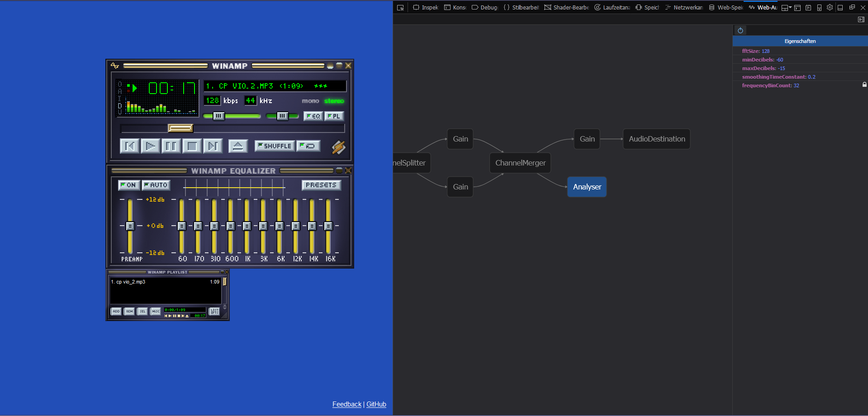Click Winamp Previous track button
Image resolution: width=868 pixels, height=416 pixels.
coord(129,146)
